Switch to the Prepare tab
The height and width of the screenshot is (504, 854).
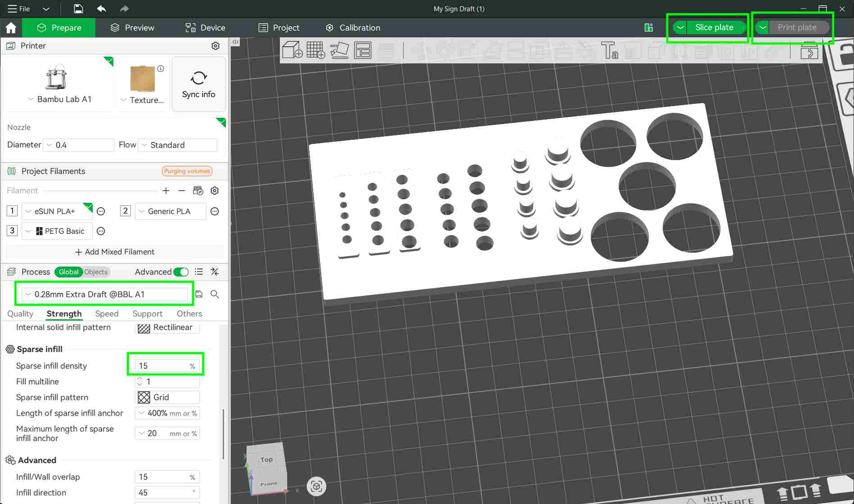[59, 28]
